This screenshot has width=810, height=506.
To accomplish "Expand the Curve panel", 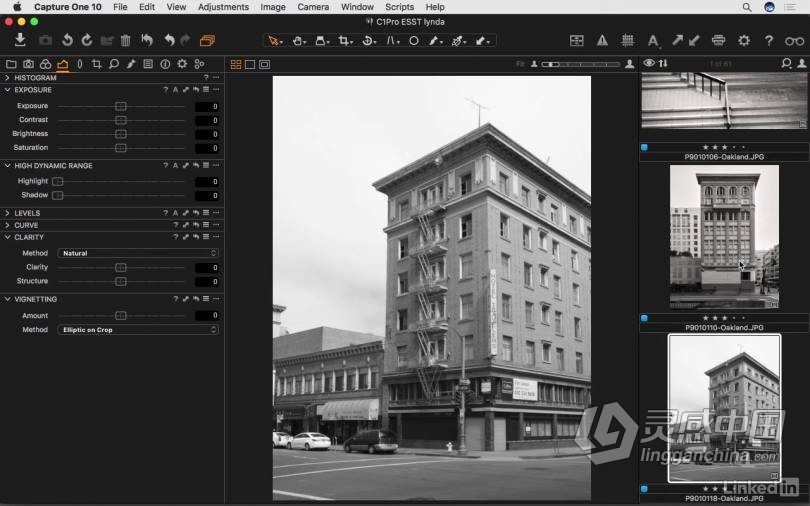I will tap(7, 225).
